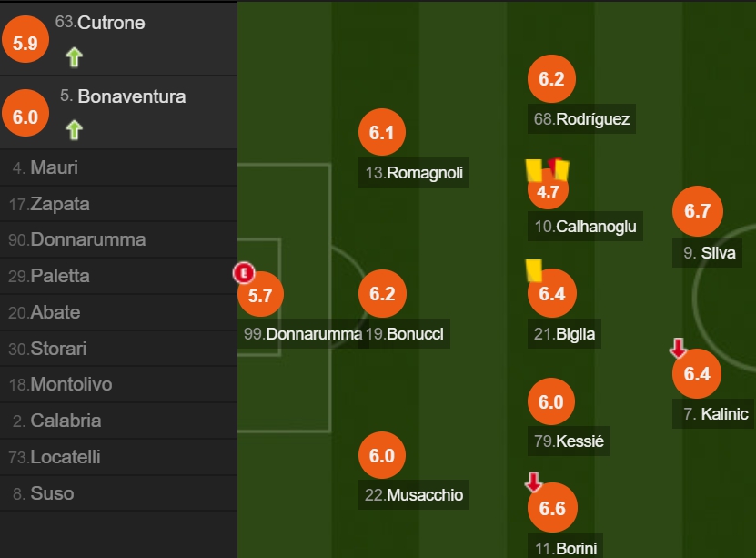Click Rodríguez's 6.2 rating circle
This screenshot has height=558, width=756.
coord(551,78)
